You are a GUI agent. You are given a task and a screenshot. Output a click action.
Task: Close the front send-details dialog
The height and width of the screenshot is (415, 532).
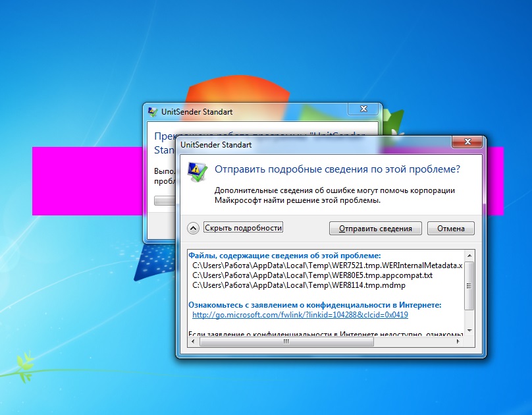pyautogui.click(x=467, y=142)
